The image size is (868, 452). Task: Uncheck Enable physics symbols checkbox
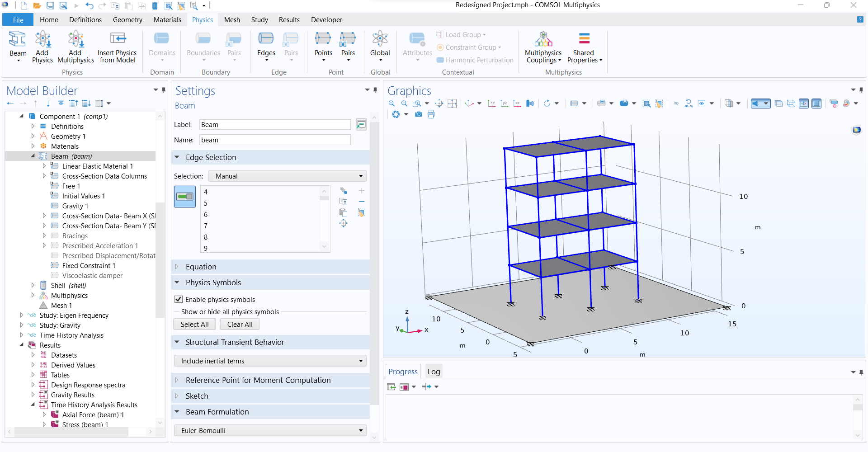[179, 299]
